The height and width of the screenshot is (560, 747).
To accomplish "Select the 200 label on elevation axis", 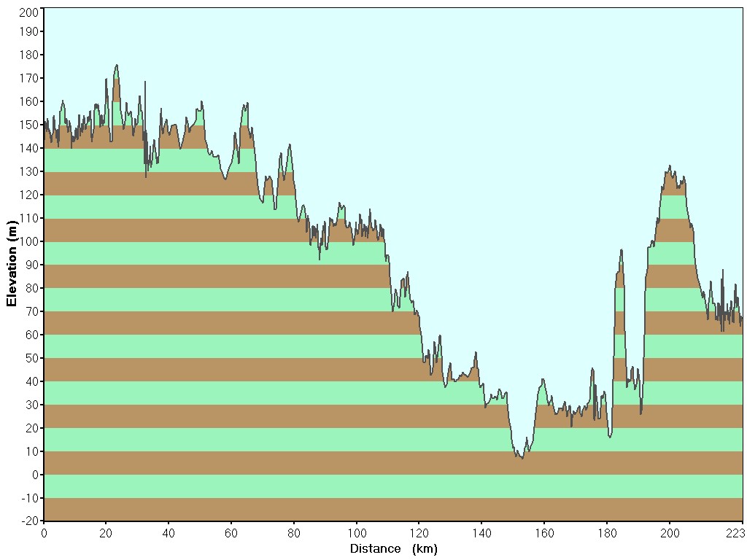I will pyautogui.click(x=29, y=12).
